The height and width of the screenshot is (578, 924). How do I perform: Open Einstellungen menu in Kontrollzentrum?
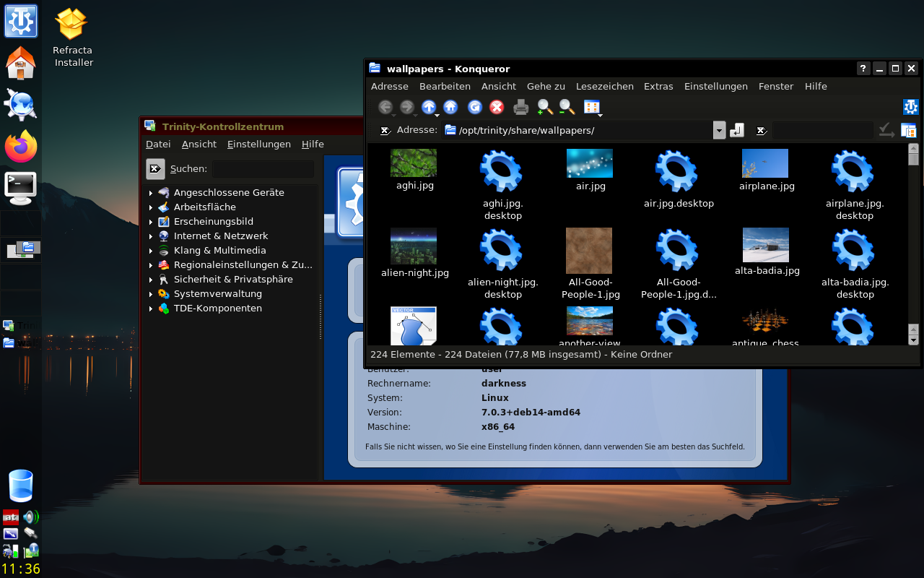259,144
